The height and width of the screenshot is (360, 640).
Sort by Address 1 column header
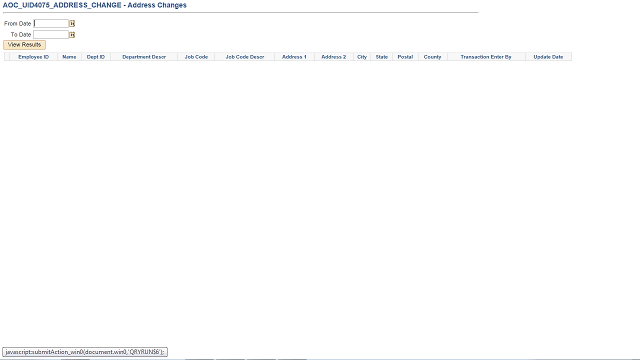[294, 57]
